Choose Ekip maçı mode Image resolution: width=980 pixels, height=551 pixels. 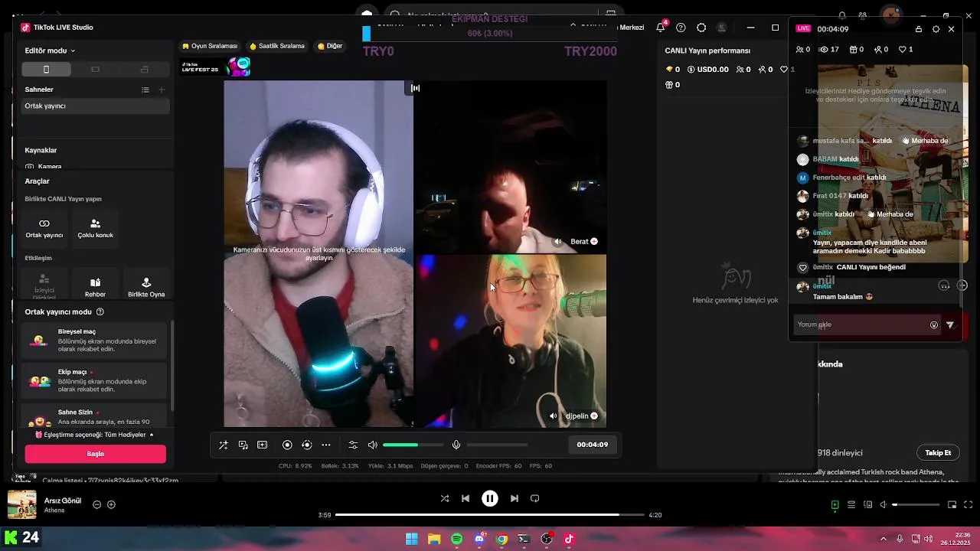[x=93, y=380]
